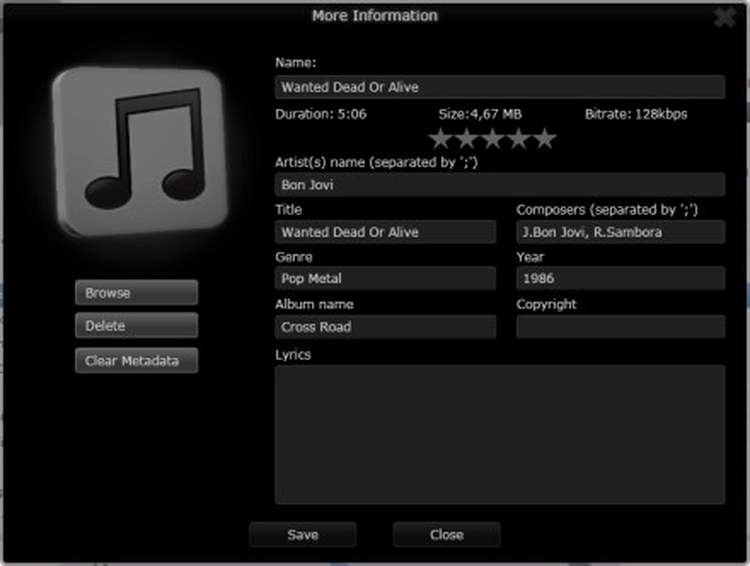
Task: Edit the Album name field Cross Road
Action: point(386,327)
